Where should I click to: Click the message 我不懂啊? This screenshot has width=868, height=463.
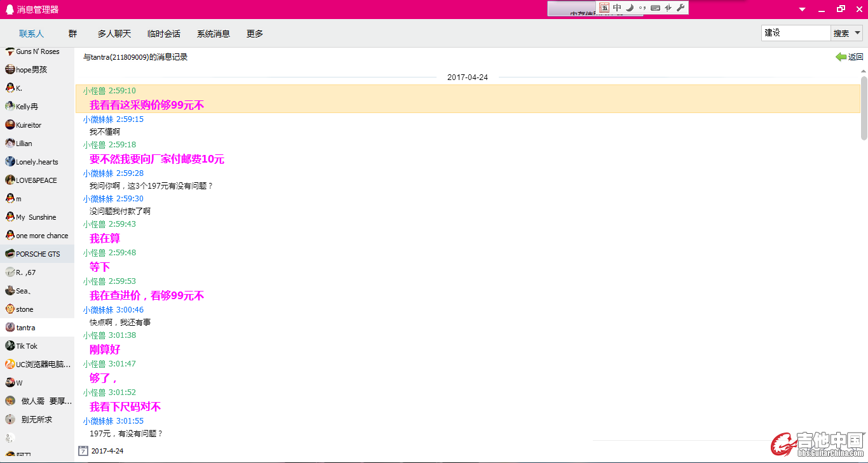(x=105, y=132)
